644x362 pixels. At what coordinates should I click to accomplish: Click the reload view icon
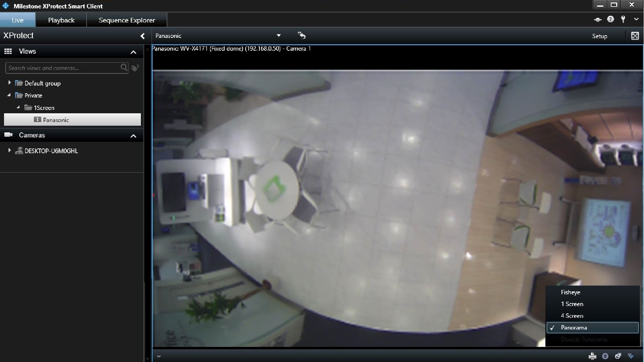tap(302, 36)
